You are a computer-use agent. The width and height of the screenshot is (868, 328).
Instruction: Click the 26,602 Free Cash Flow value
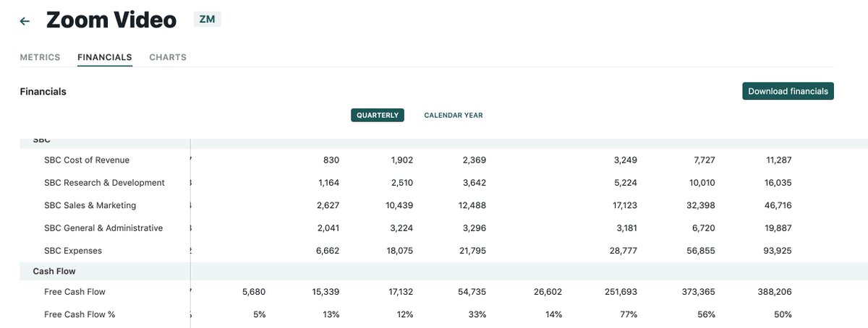pyautogui.click(x=548, y=292)
